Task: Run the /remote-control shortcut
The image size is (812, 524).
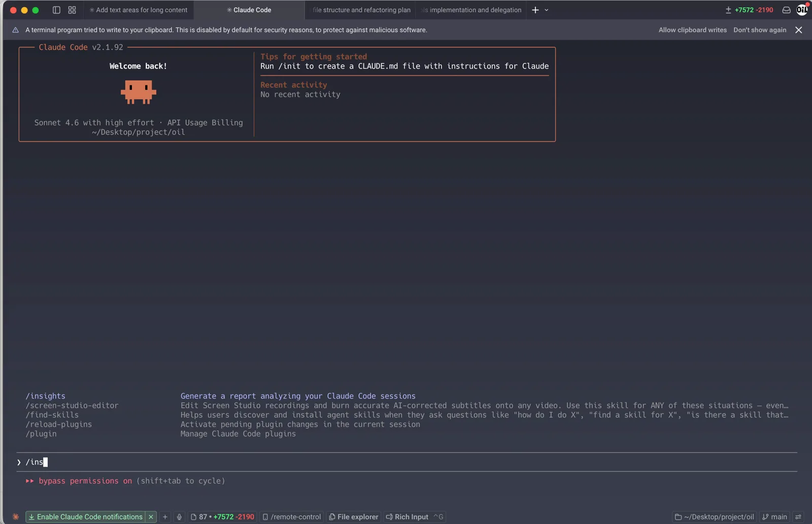Action: point(292,517)
